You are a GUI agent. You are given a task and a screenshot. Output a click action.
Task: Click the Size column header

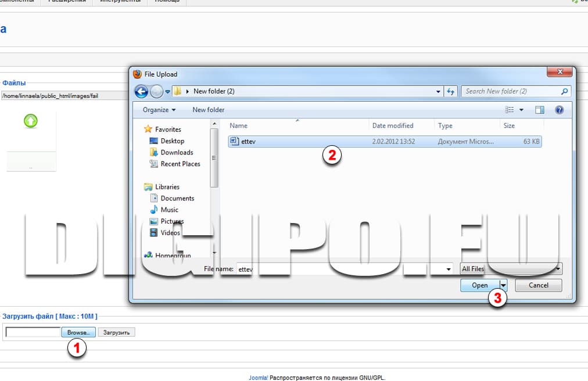coord(509,125)
